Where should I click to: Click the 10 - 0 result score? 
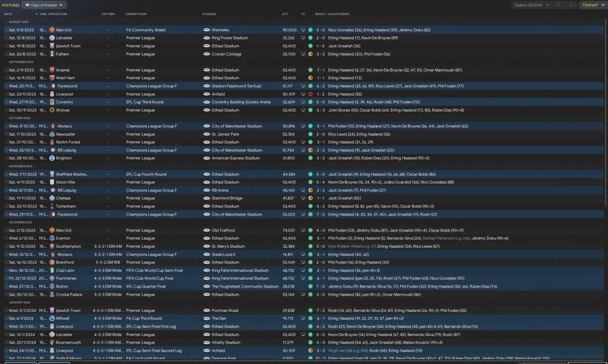pos(321,358)
